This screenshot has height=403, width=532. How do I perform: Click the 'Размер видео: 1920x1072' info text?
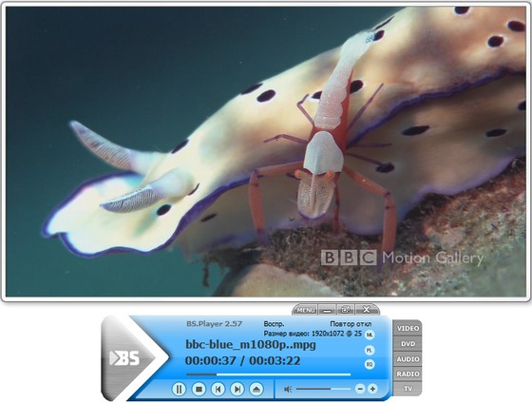313,334
